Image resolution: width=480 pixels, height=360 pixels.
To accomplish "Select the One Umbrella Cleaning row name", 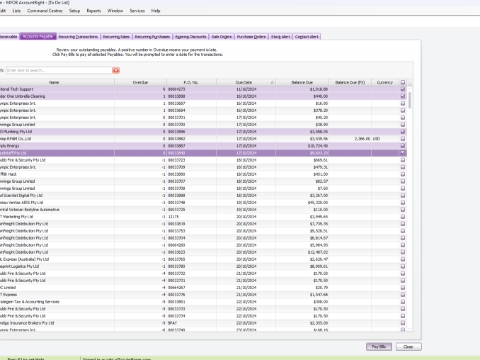I will (23, 96).
